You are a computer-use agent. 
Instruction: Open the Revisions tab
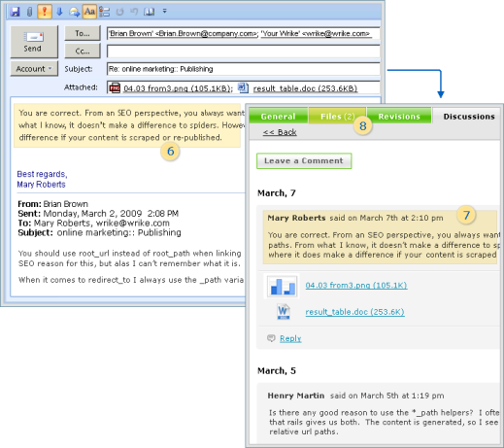click(399, 116)
